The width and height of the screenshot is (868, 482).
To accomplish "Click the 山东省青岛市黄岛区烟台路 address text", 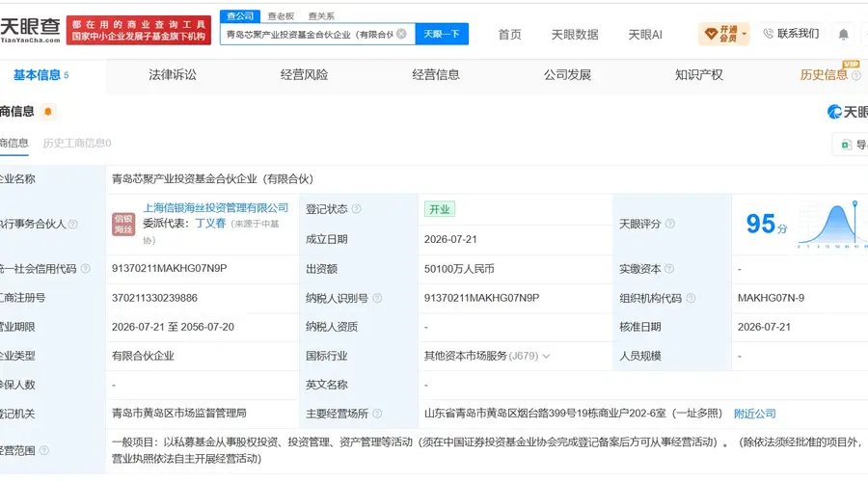I will [573, 414].
